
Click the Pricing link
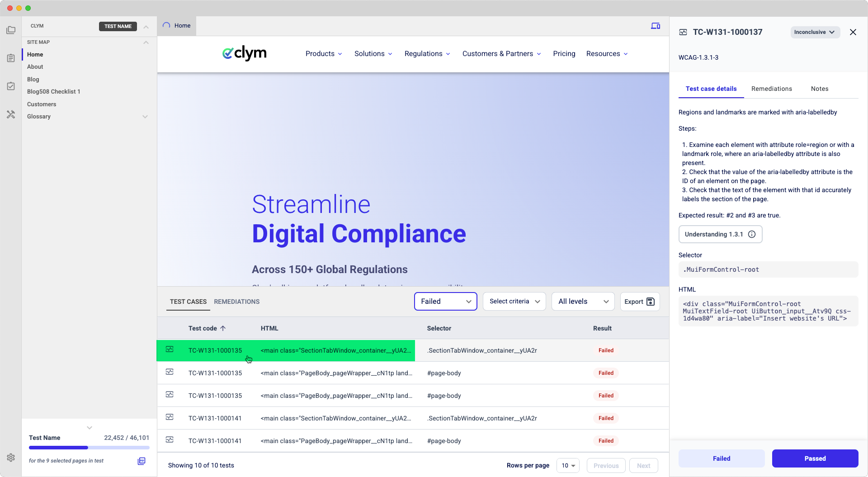click(x=564, y=54)
